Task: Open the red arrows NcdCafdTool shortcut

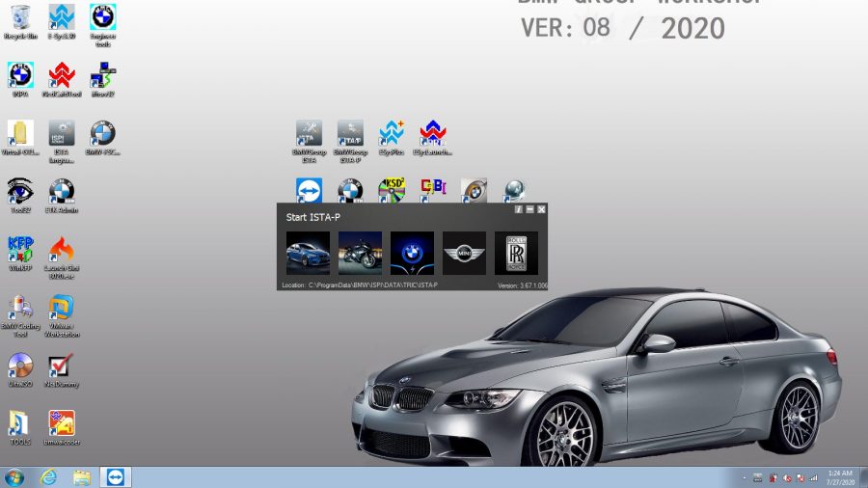Action: pos(62,80)
